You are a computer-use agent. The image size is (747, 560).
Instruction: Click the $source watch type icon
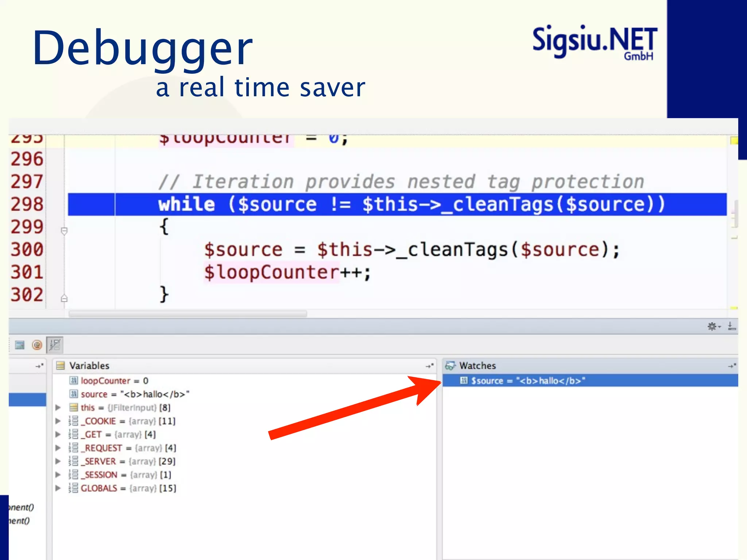pyautogui.click(x=464, y=381)
